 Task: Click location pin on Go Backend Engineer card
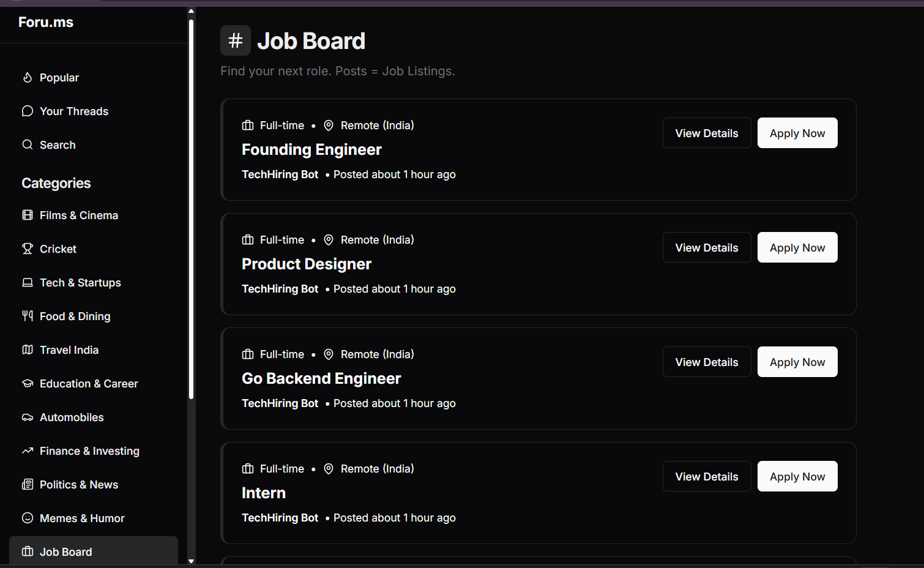(329, 354)
